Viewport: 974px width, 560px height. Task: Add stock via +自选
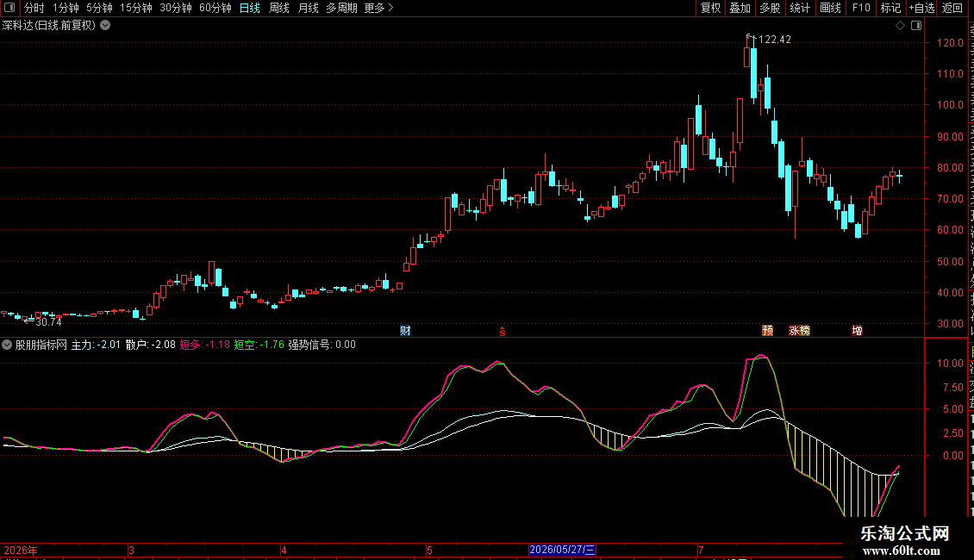tap(921, 8)
